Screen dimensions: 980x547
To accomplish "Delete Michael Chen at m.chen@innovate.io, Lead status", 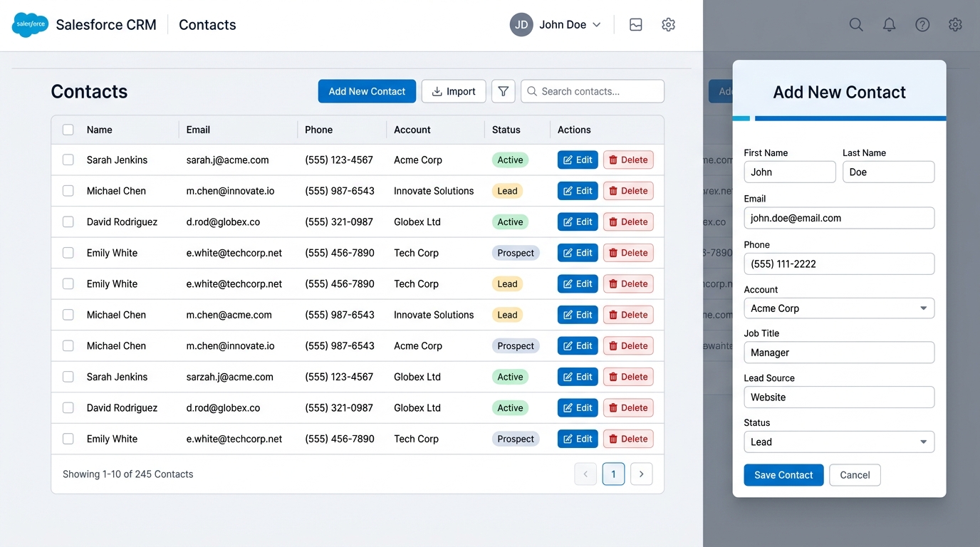I will pyautogui.click(x=628, y=191).
